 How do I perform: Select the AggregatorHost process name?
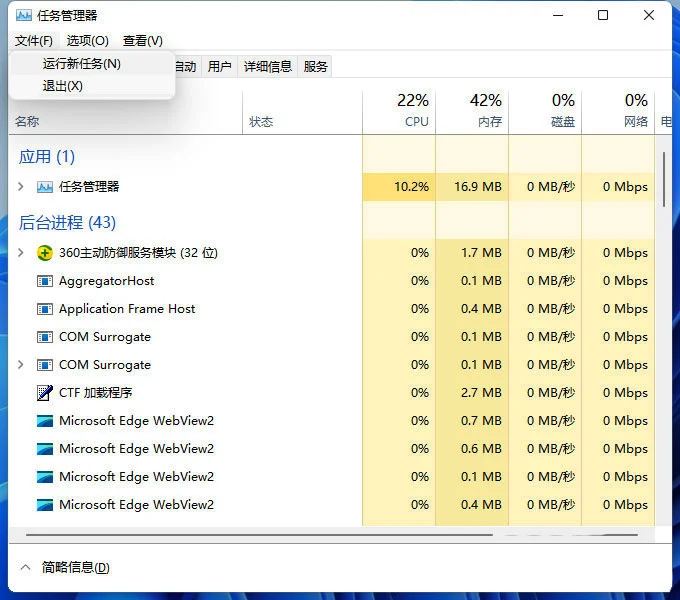[107, 281]
